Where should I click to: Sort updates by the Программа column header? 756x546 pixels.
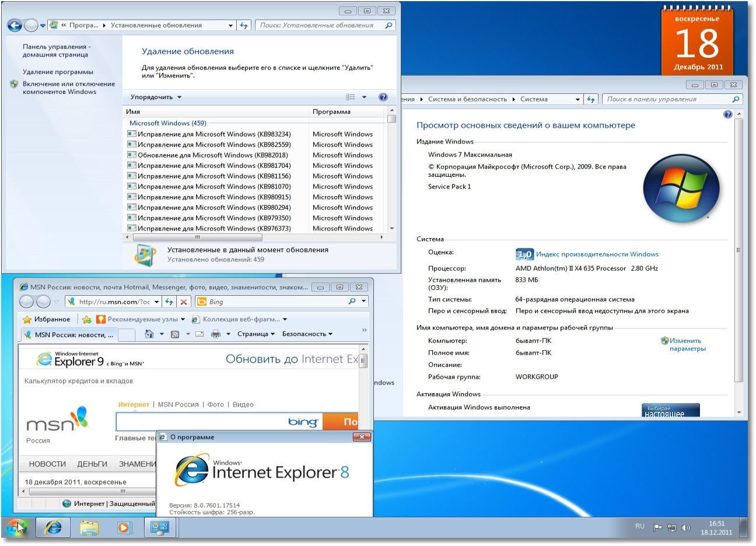348,111
